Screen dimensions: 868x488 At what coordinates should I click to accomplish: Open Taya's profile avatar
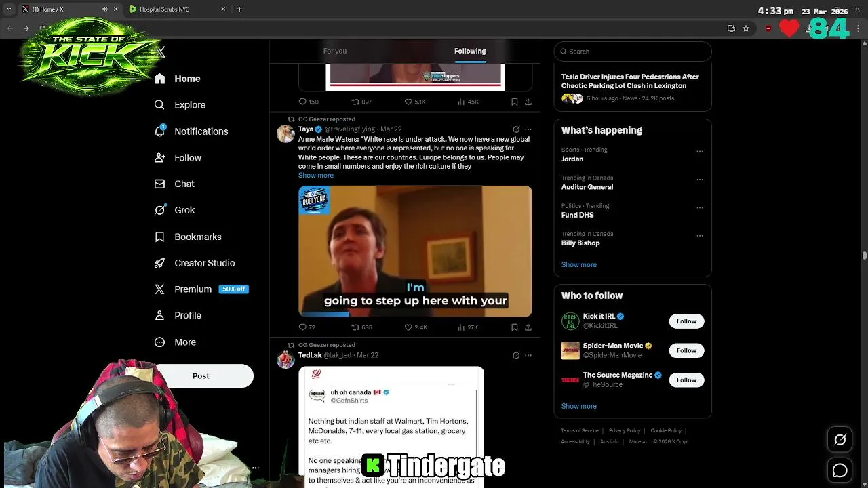coord(285,134)
